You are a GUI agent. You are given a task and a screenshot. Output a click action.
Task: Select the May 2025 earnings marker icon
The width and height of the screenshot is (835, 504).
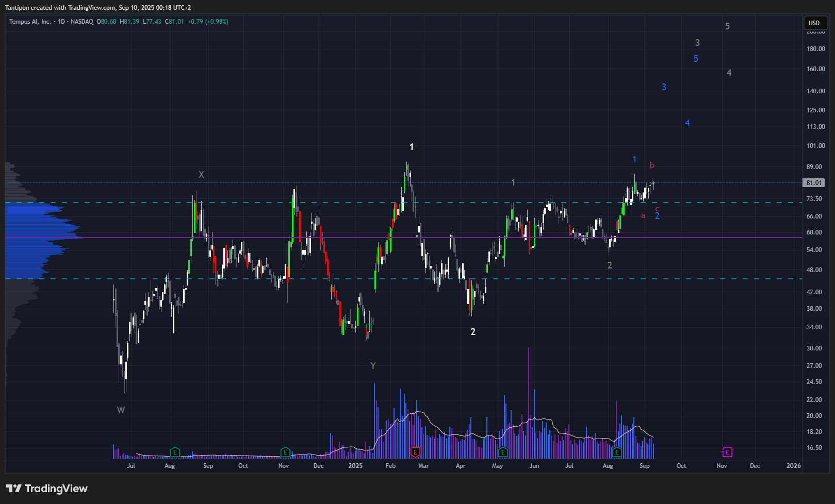point(503,452)
